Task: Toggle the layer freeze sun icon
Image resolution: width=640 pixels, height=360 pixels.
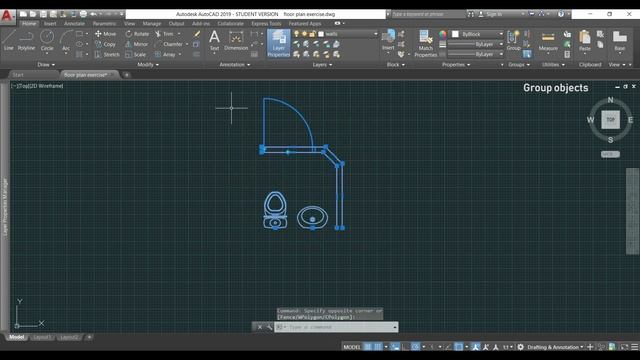Action: pos(304,34)
